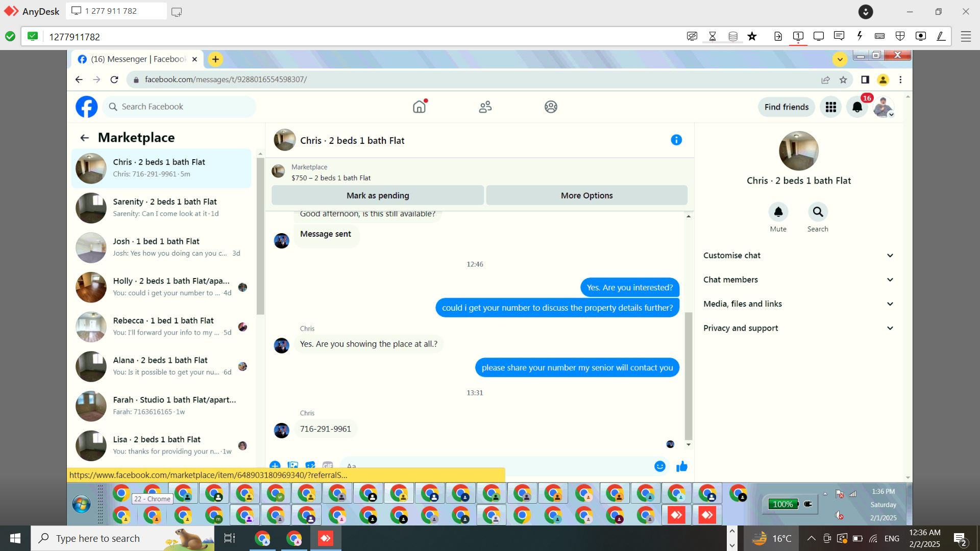Open the notifications bell with 16 badge
The width and height of the screenshot is (980, 551).
857,107
